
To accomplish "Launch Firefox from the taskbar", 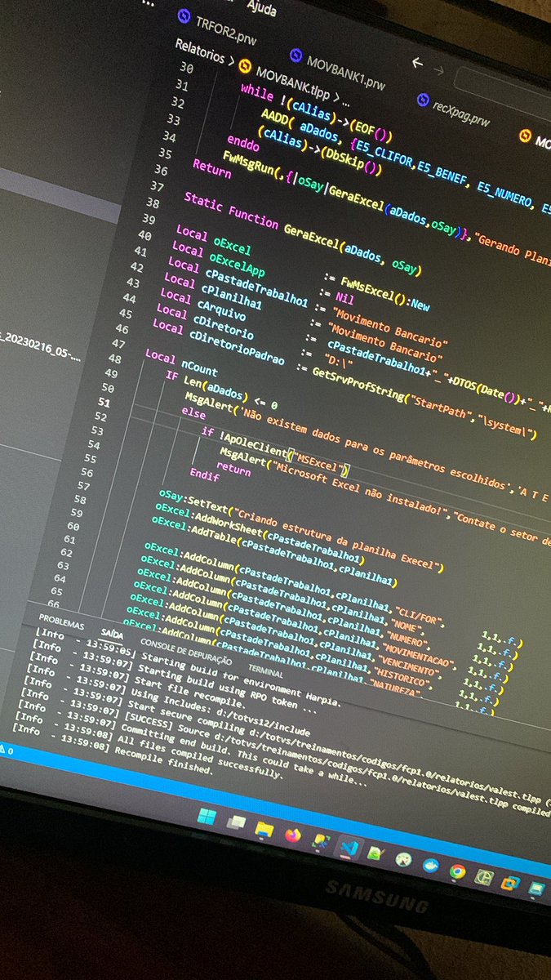I will pos(293,835).
